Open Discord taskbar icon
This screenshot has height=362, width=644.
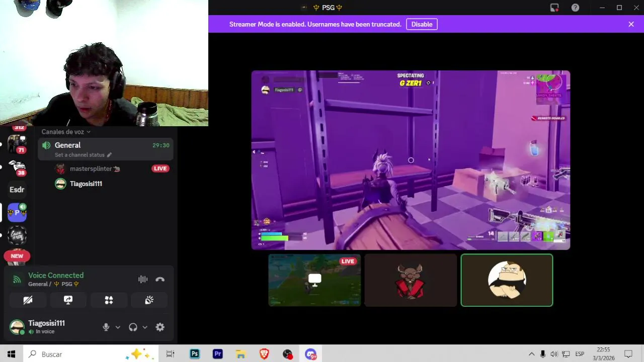(310, 354)
